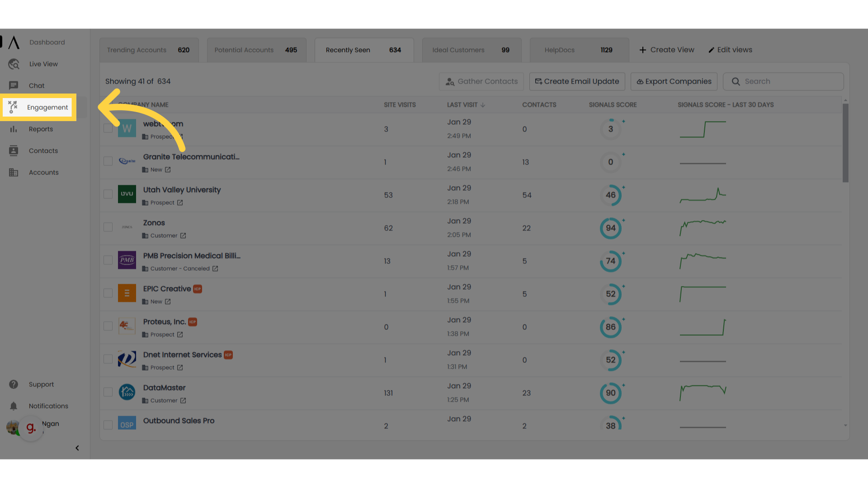Click the ICP badge next to EPIC Creative
This screenshot has height=488, width=868.
pos(198,289)
